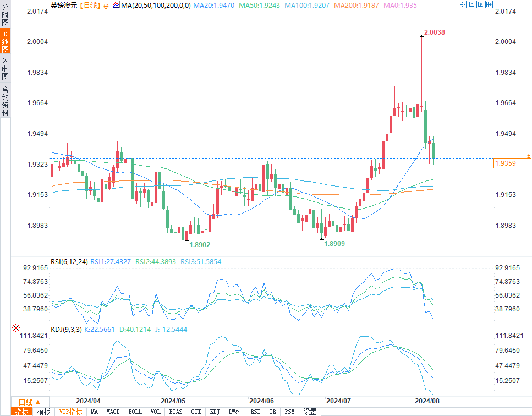Click the RSI(6,12,24) panel label
Screen dimensions: 532x416
point(69,261)
